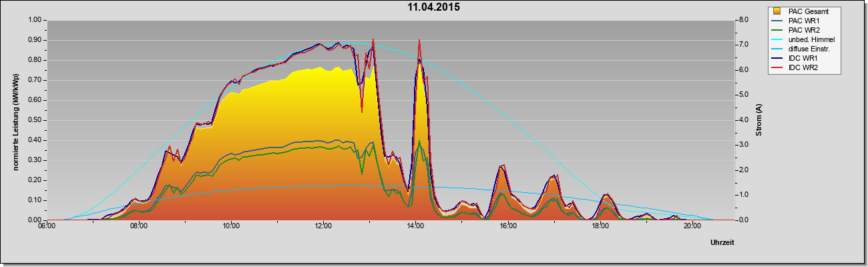This screenshot has width=868, height=267.
Task: Click the 18:00 time axis tick
Action: click(600, 226)
